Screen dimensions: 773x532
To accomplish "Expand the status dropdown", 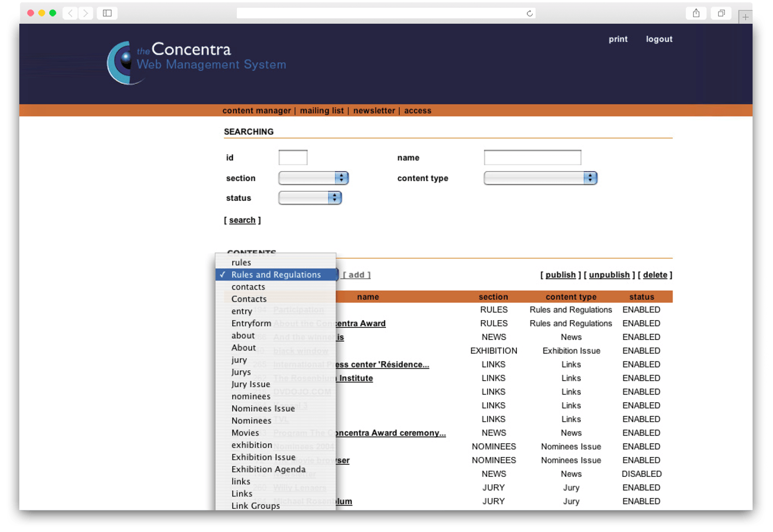I will (x=310, y=198).
